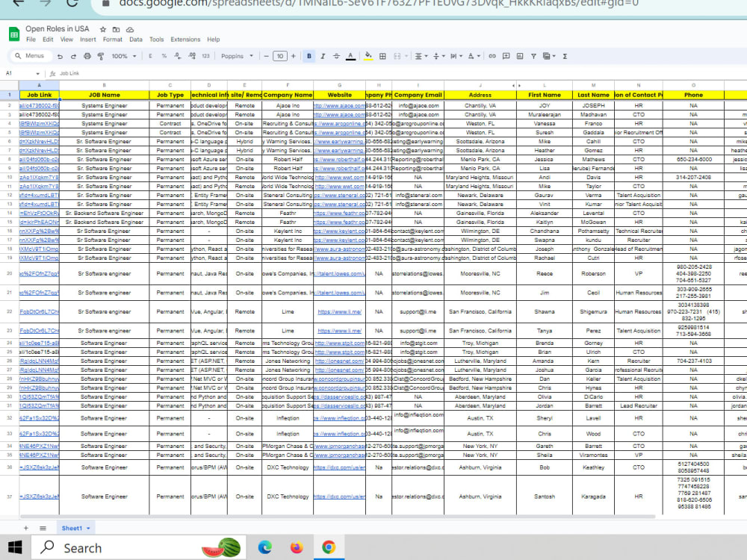Open the functions sigma menu
This screenshot has height=560, width=747.
point(565,56)
